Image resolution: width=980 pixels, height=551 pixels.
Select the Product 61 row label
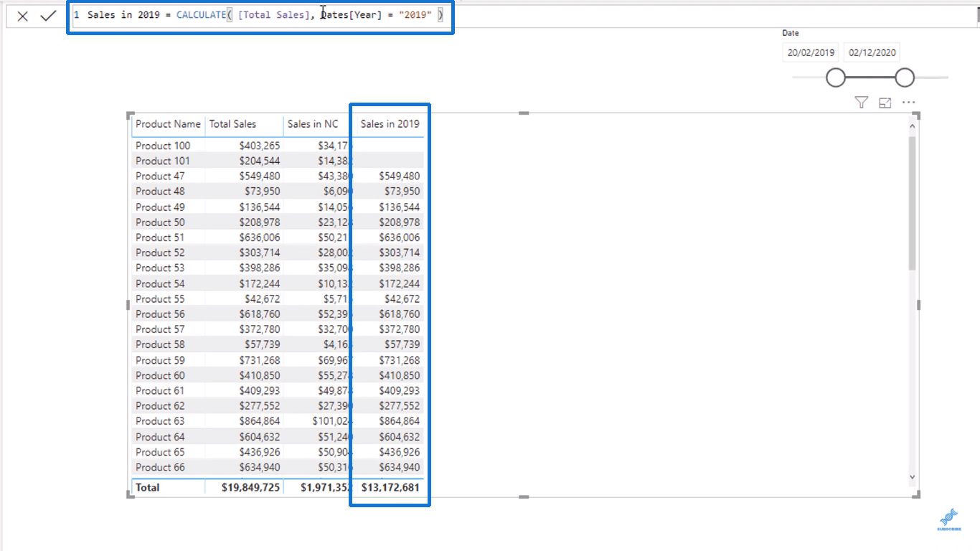pyautogui.click(x=160, y=390)
